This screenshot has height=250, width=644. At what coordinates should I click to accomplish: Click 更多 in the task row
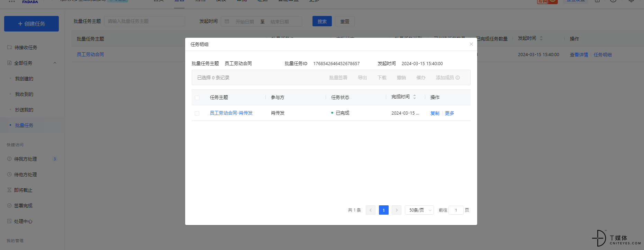450,113
